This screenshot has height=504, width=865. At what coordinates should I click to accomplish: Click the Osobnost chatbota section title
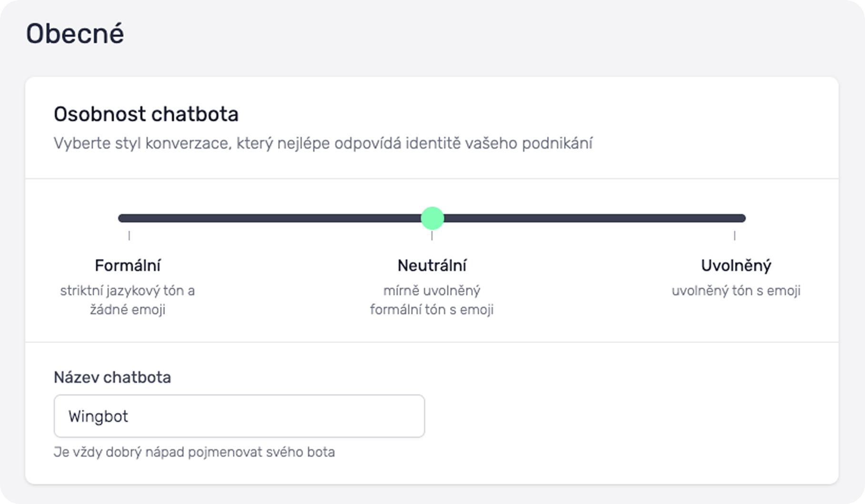(146, 114)
